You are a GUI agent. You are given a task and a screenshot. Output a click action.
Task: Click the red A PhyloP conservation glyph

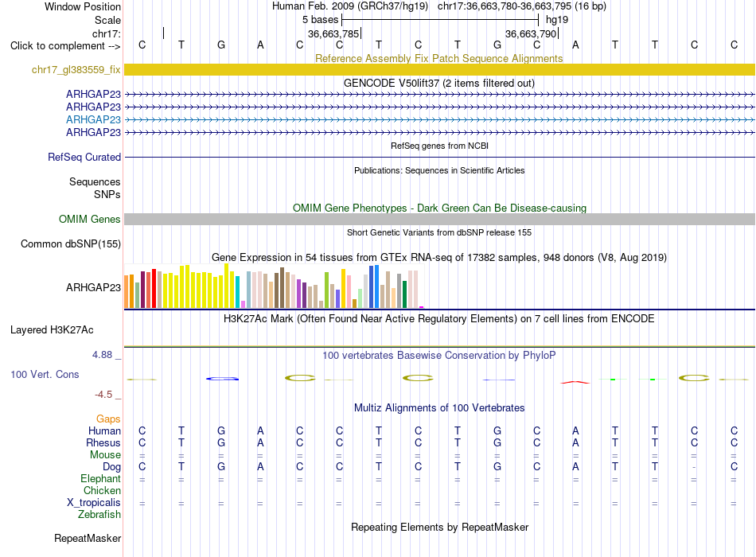coord(575,382)
